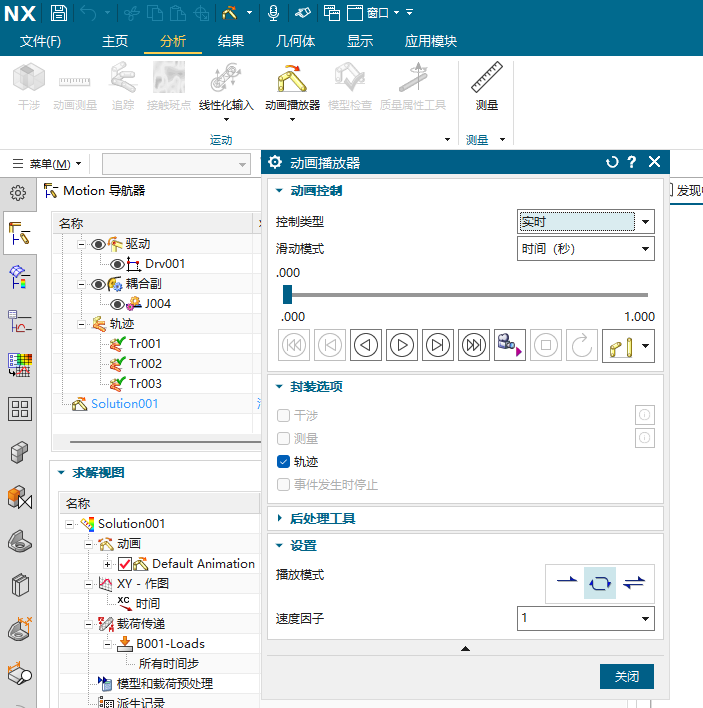Step forward one frame
The image size is (703, 708).
438,345
